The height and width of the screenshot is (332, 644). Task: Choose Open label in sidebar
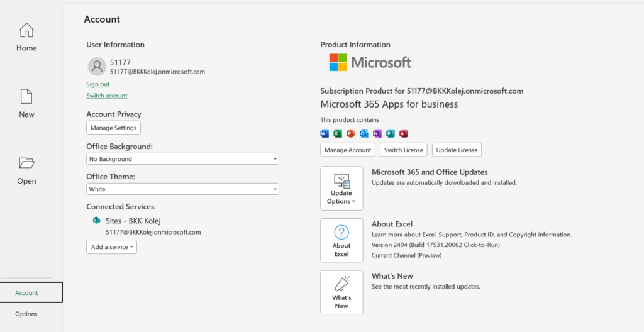coord(26,181)
